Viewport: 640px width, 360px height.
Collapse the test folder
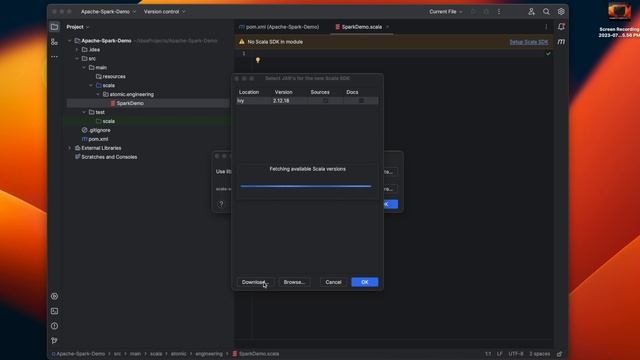point(84,112)
